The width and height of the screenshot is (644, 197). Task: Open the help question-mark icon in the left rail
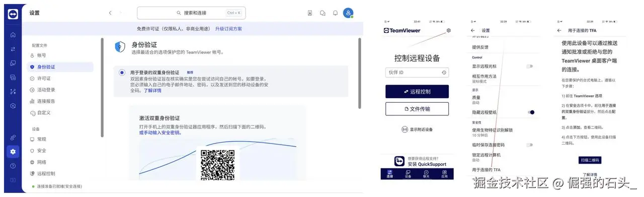point(13,166)
